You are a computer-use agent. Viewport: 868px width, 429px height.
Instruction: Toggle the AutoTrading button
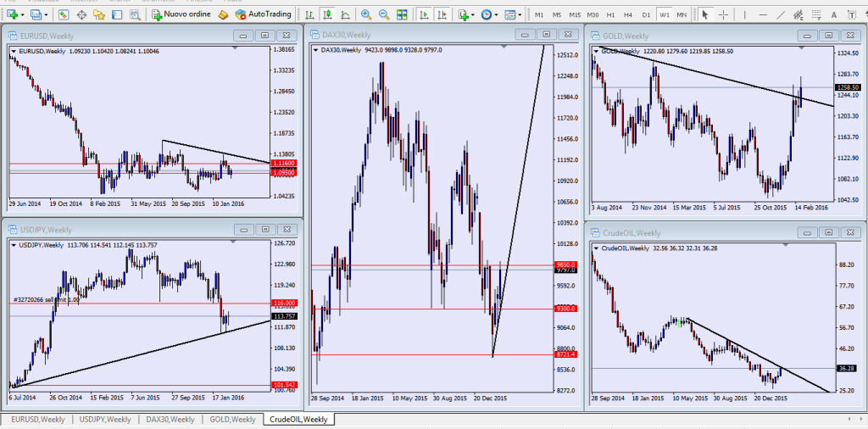259,14
